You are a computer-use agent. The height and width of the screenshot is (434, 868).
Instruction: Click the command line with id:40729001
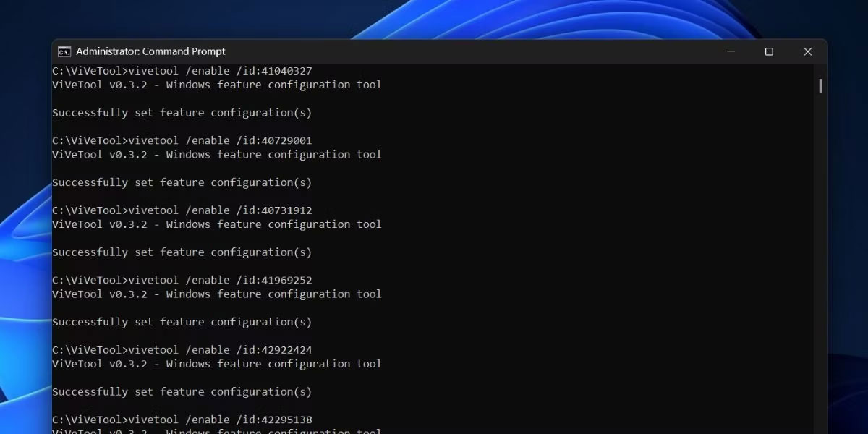click(182, 140)
